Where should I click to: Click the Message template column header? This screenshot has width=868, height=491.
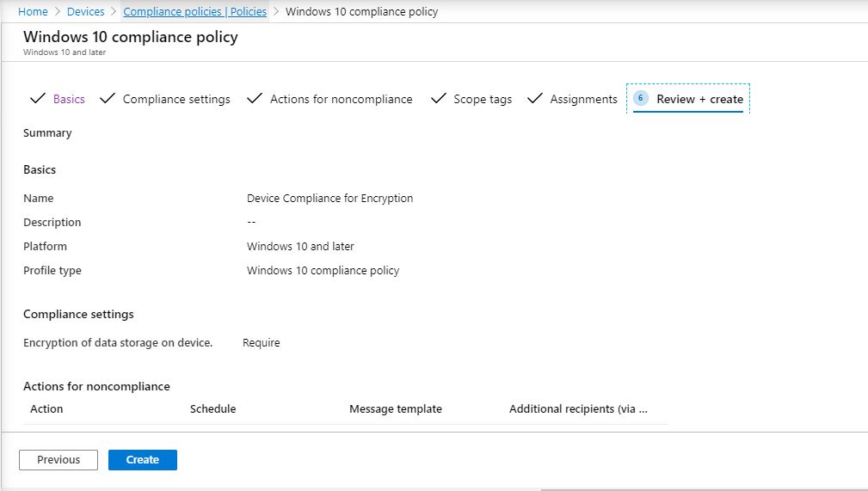point(395,408)
